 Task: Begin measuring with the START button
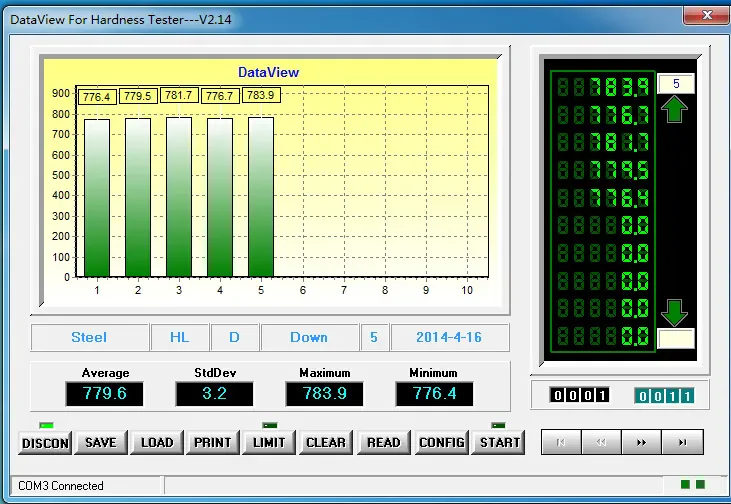499,442
